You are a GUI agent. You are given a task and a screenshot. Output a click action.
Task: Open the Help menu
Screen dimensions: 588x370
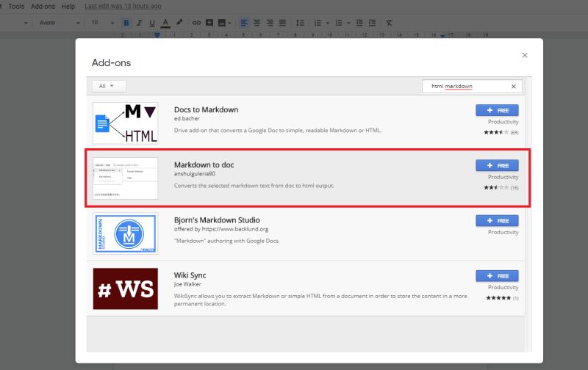(68, 7)
